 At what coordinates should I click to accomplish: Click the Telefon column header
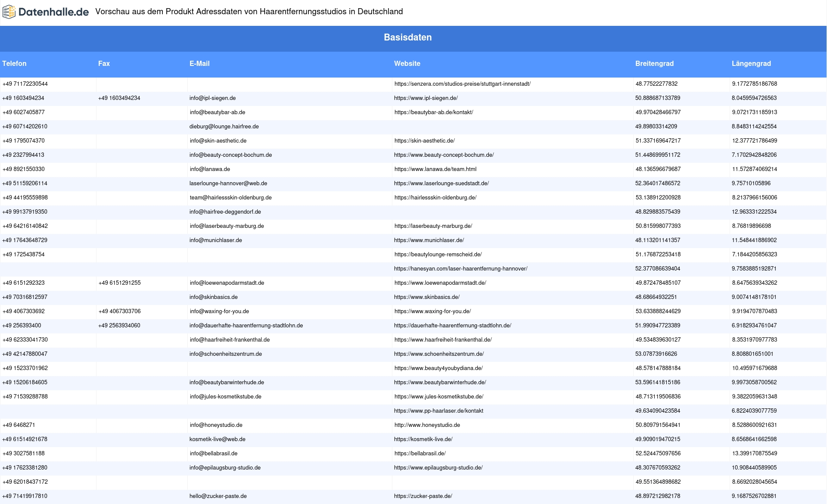coord(14,64)
